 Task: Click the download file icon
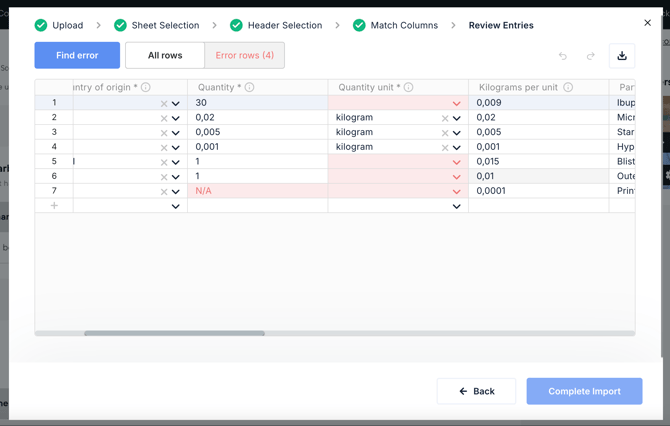(622, 56)
